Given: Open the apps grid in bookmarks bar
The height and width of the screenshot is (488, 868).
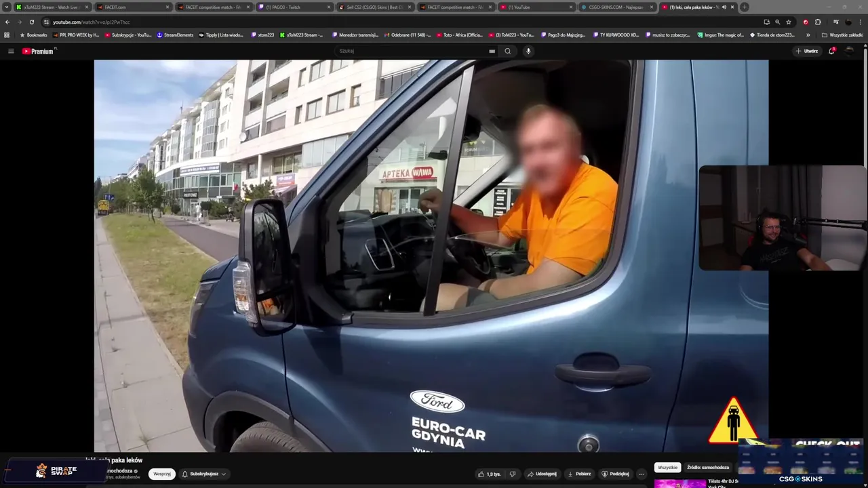Looking at the screenshot, I should 7,35.
